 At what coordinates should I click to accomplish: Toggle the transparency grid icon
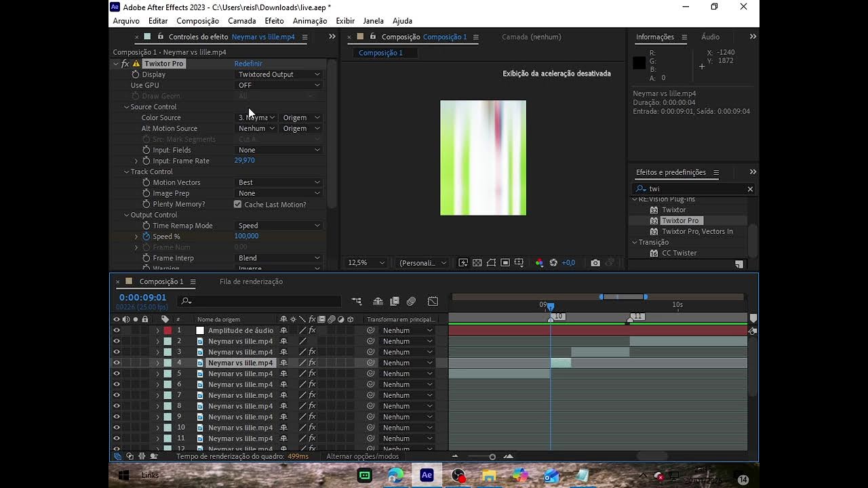[477, 263]
